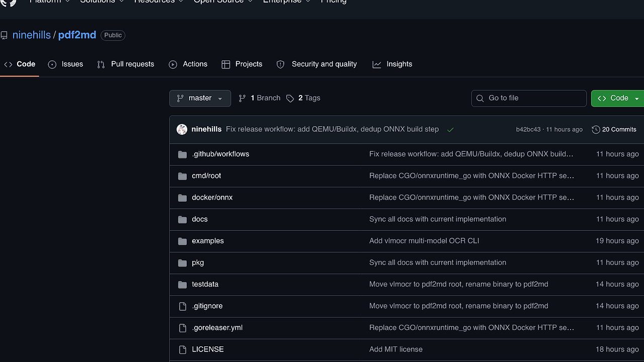Screen dimensions: 644x362
Task: Open testdata row's 'Move vlmocr' commit message
Action: [459, 284]
